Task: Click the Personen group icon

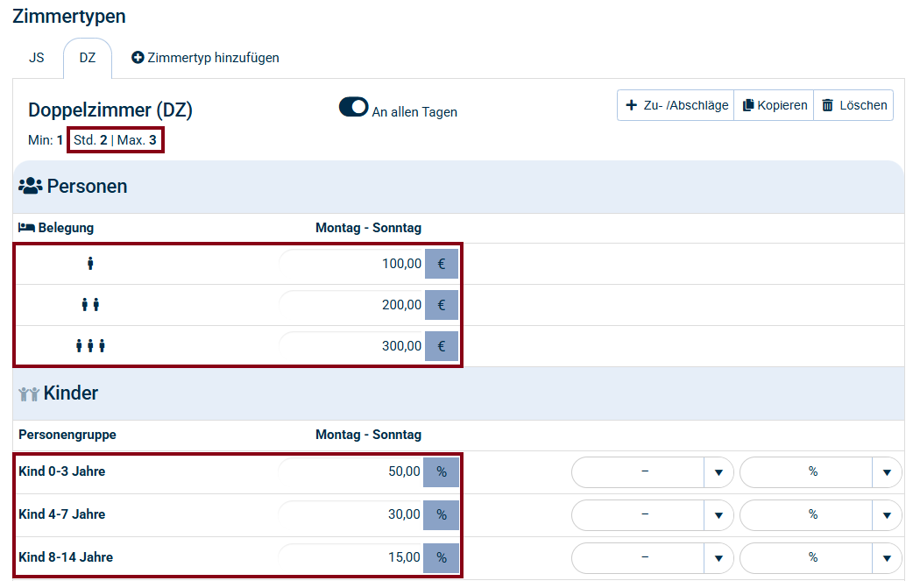Action: coord(31,186)
